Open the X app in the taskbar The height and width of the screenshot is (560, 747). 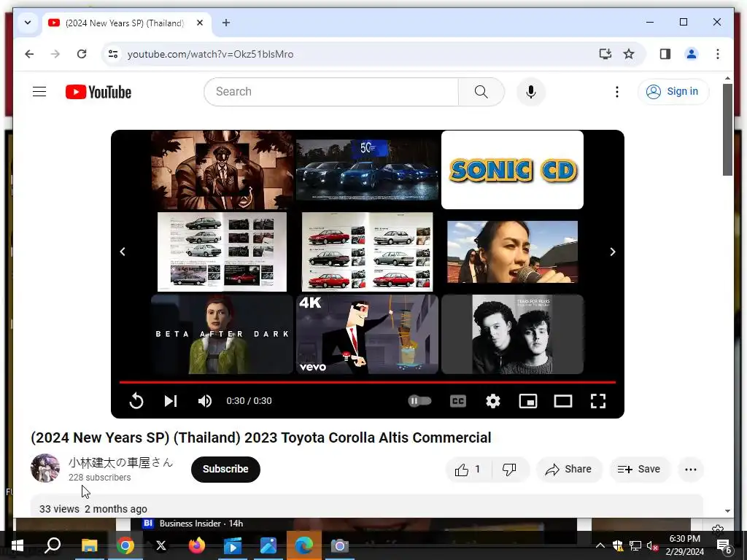tap(161, 545)
